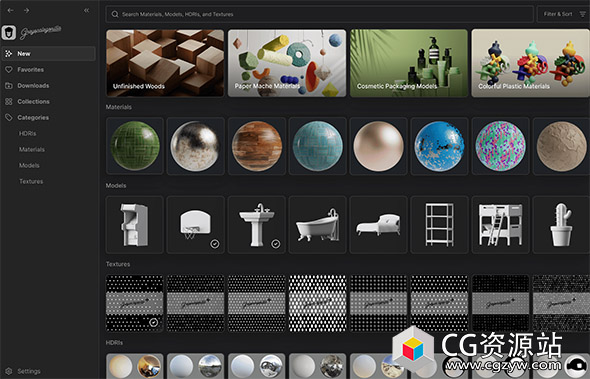The width and height of the screenshot is (590, 379).
Task: Select the teal tile material sphere
Action: pos(318,146)
